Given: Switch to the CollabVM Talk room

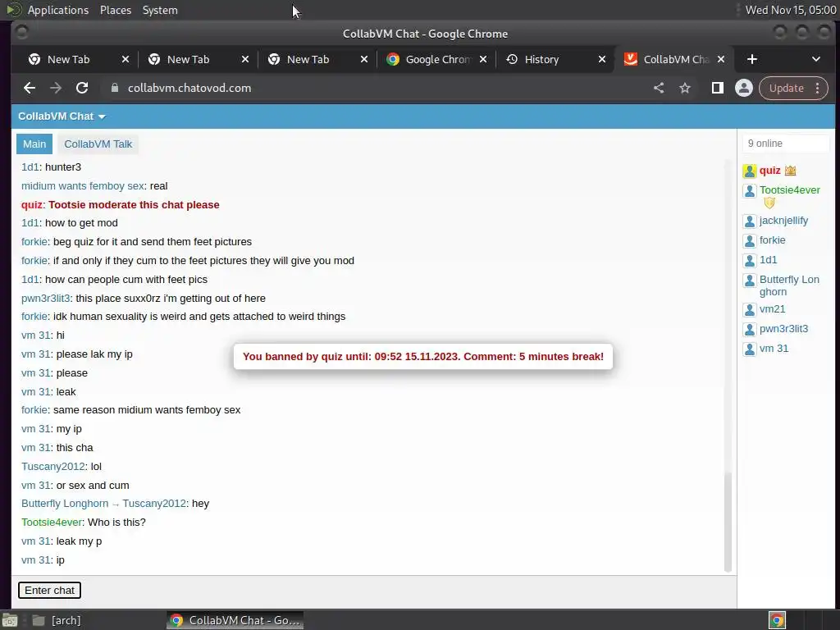Looking at the screenshot, I should tap(98, 144).
